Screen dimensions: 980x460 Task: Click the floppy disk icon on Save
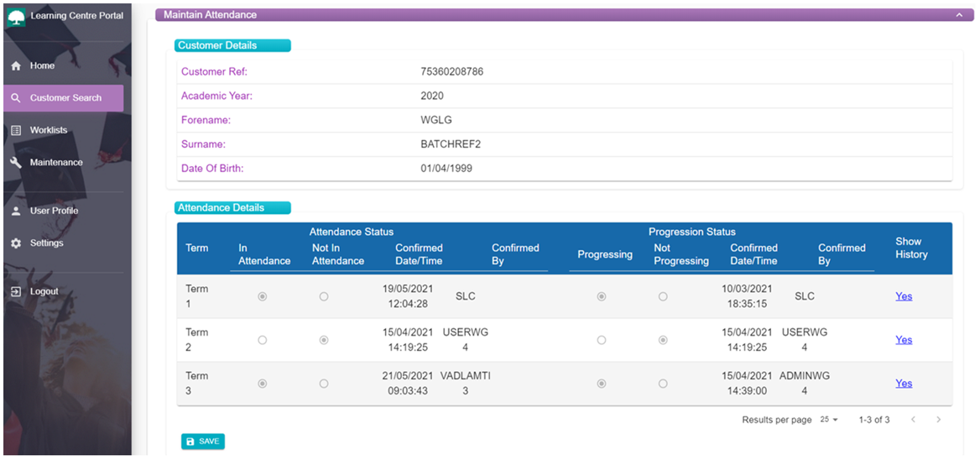tap(190, 442)
